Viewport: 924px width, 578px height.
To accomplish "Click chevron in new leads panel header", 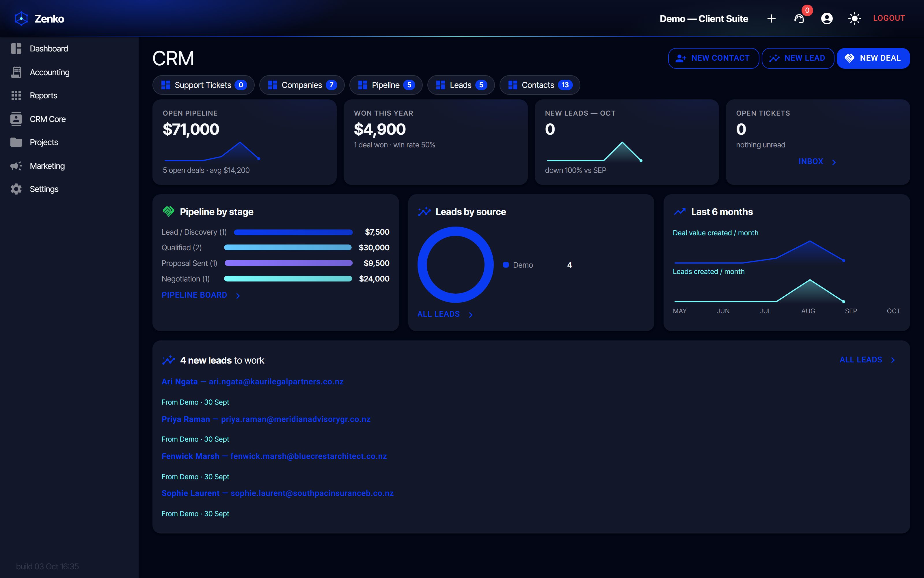I will pos(893,360).
